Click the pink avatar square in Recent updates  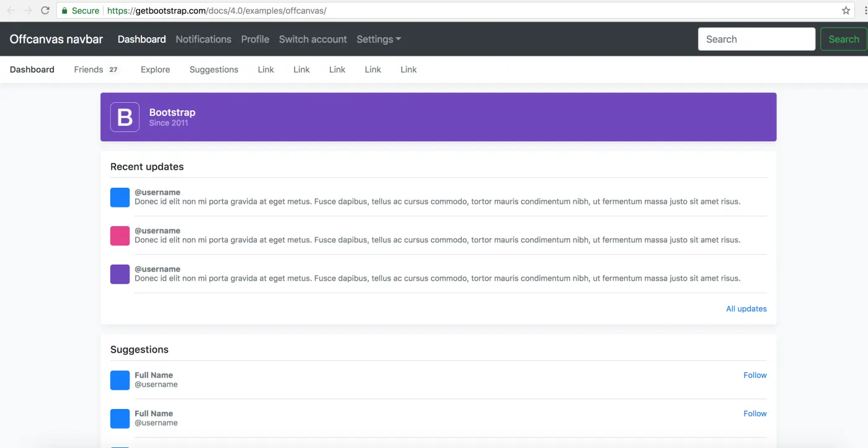click(120, 235)
